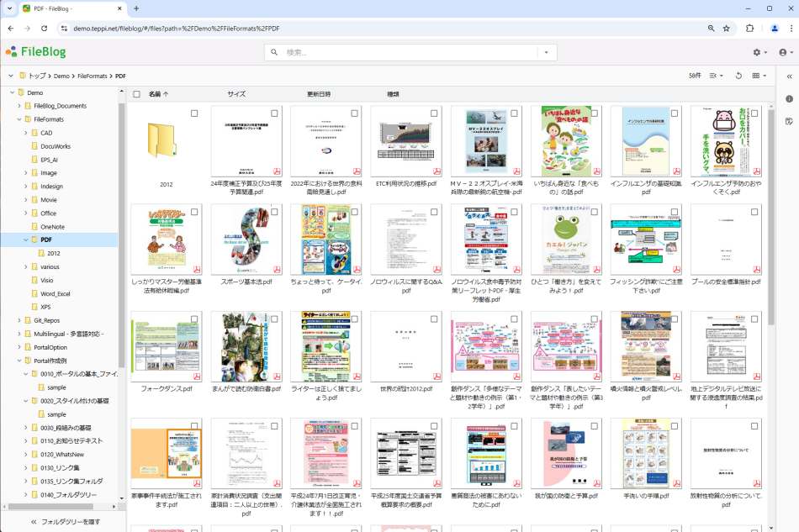Screen dimensions: 799x532
Task: Sort by the サイズ column header
Action: pos(236,94)
